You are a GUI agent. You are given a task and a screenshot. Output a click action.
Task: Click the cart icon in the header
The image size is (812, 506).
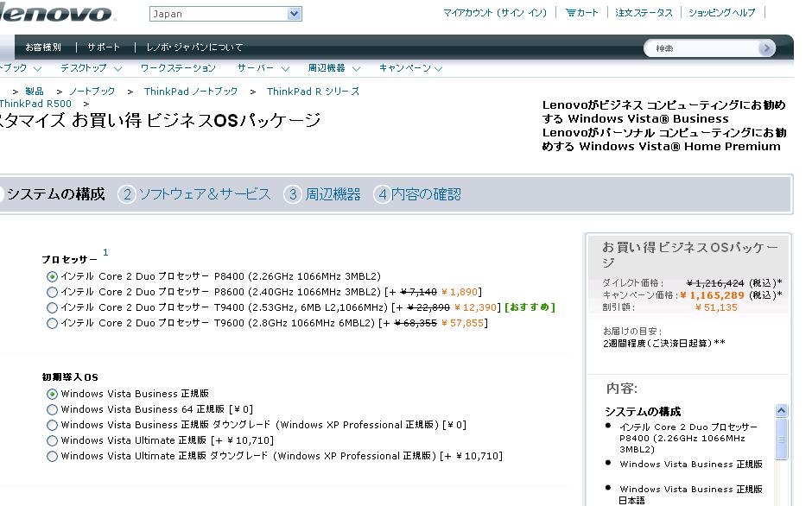[x=570, y=12]
